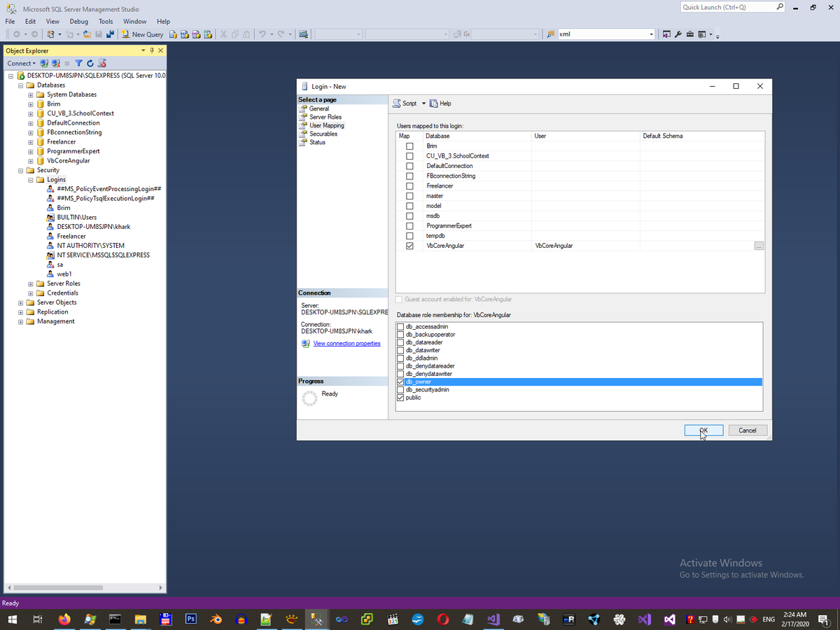
Task: Open the File menu
Action: [x=10, y=21]
